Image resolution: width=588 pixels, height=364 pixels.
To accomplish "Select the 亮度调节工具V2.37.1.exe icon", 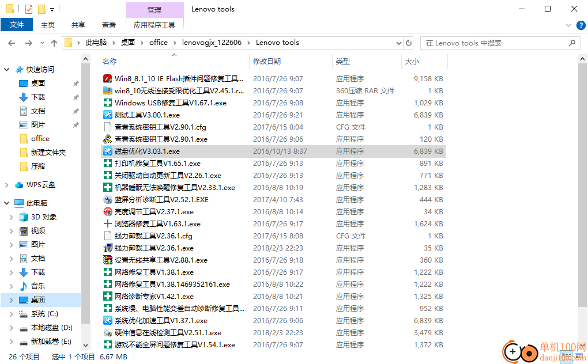I will point(108,211).
